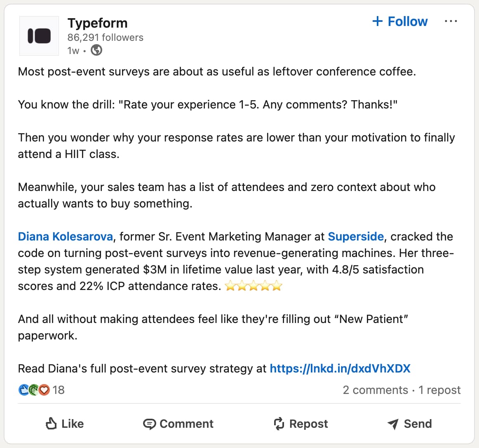The height and width of the screenshot is (448, 479).
Task: Open the Typeform logo avatar
Action: tap(39, 36)
